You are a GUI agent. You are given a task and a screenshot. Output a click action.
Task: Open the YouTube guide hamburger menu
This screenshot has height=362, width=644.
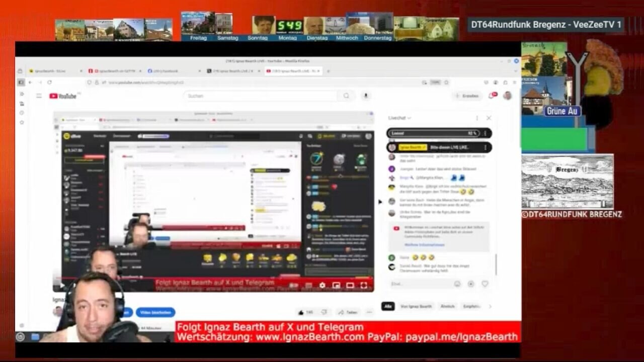[39, 96]
